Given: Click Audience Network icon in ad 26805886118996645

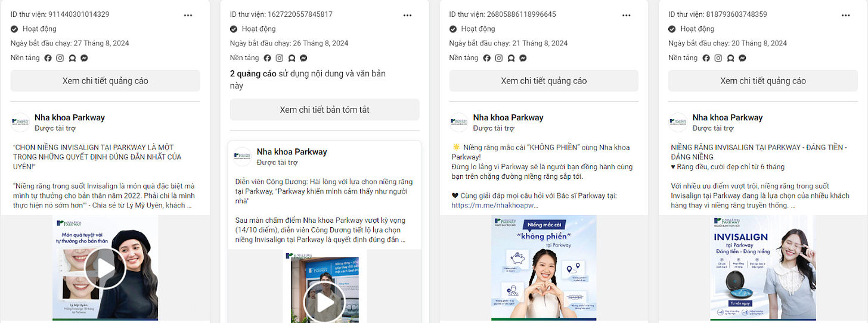Looking at the screenshot, I should (511, 58).
